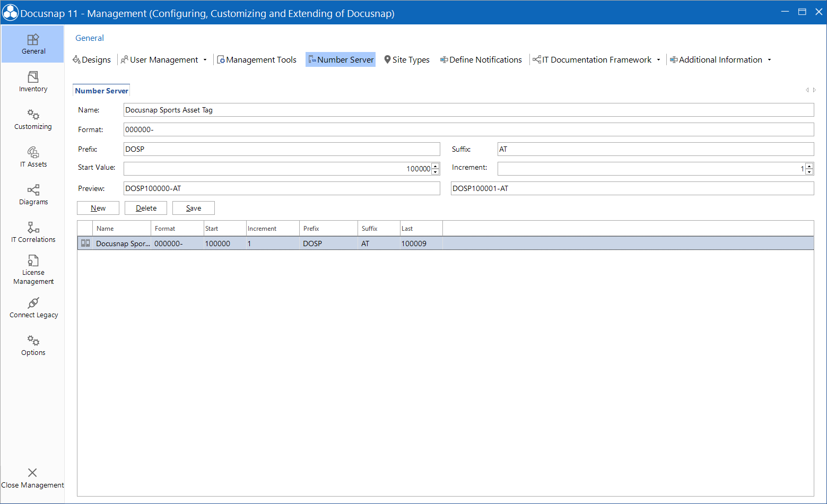Open the Options section
Image resolution: width=827 pixels, height=504 pixels.
(33, 345)
